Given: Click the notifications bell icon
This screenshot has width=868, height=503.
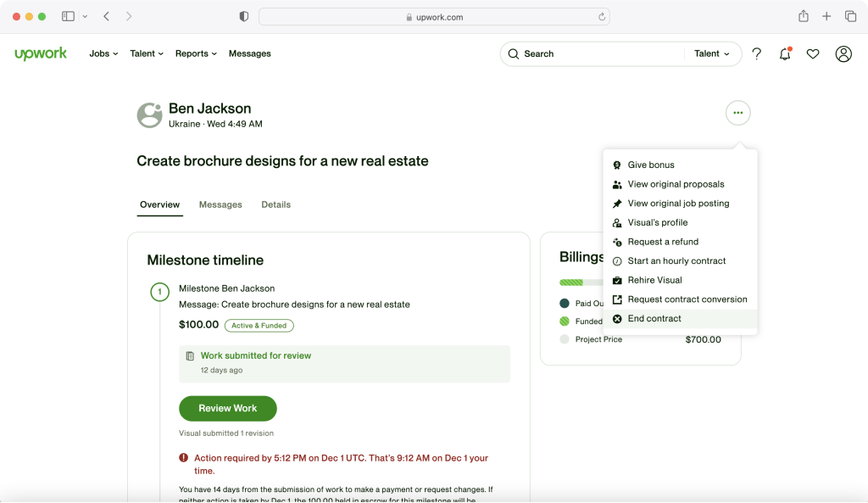Looking at the screenshot, I should pyautogui.click(x=785, y=53).
